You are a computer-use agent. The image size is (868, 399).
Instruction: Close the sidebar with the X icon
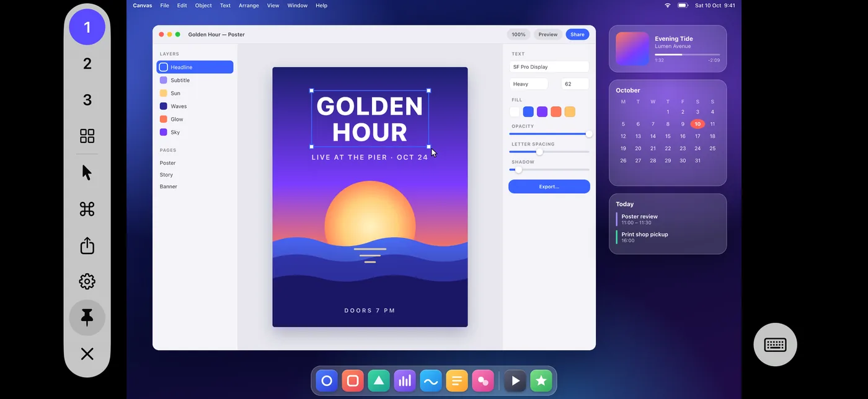click(x=87, y=354)
